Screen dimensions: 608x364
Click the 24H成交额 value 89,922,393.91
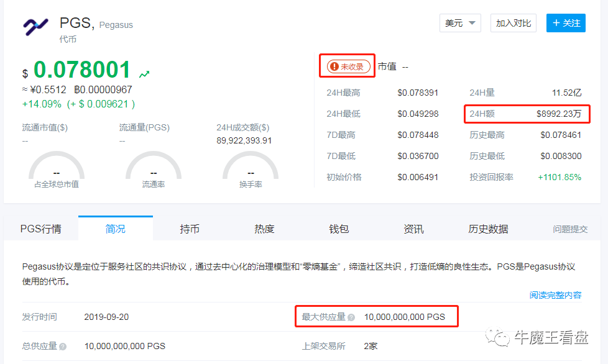pyautogui.click(x=244, y=140)
